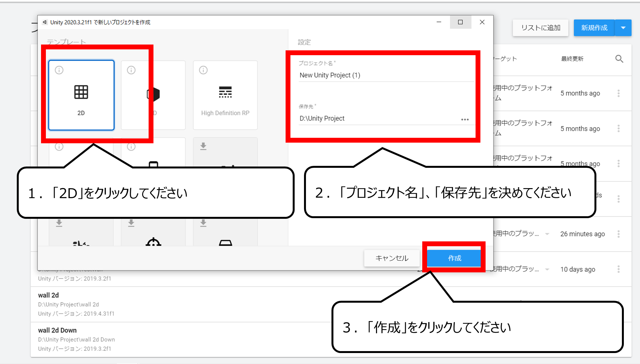Click the 新規作成 button in Unity Hub
640x364 pixels.
[594, 28]
